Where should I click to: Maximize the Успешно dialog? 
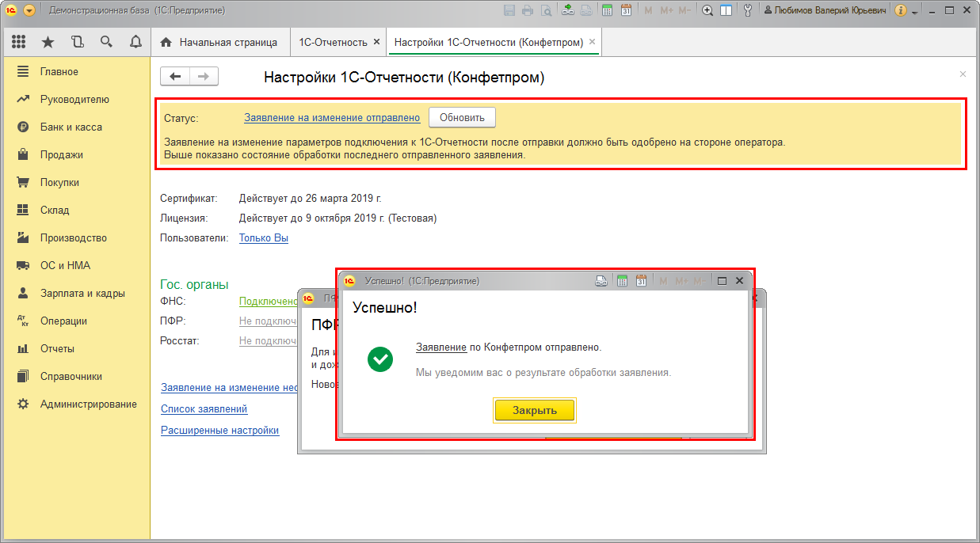[x=722, y=281]
